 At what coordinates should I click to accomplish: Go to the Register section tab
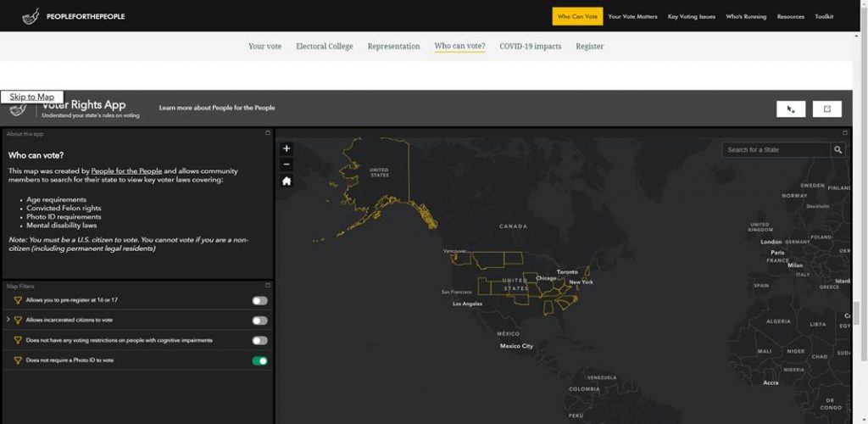point(590,47)
